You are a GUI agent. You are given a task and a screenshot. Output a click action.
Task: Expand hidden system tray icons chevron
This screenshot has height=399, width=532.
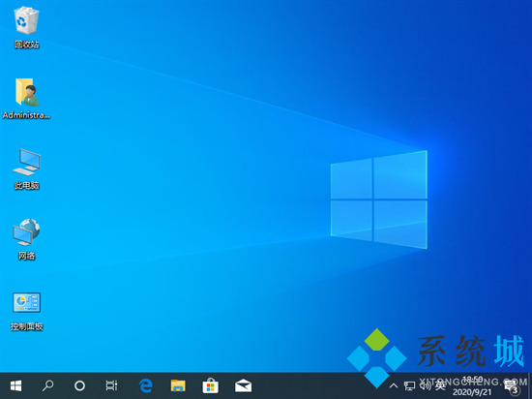coord(394,385)
